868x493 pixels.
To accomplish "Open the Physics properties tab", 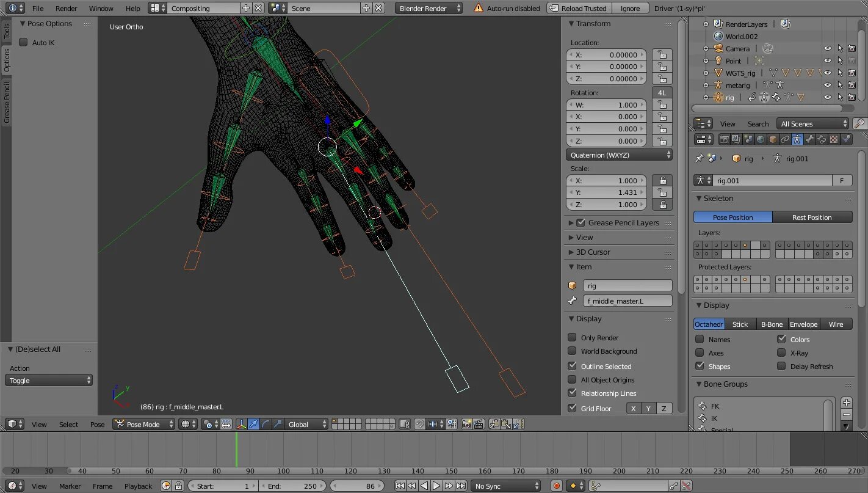I will pos(846,139).
